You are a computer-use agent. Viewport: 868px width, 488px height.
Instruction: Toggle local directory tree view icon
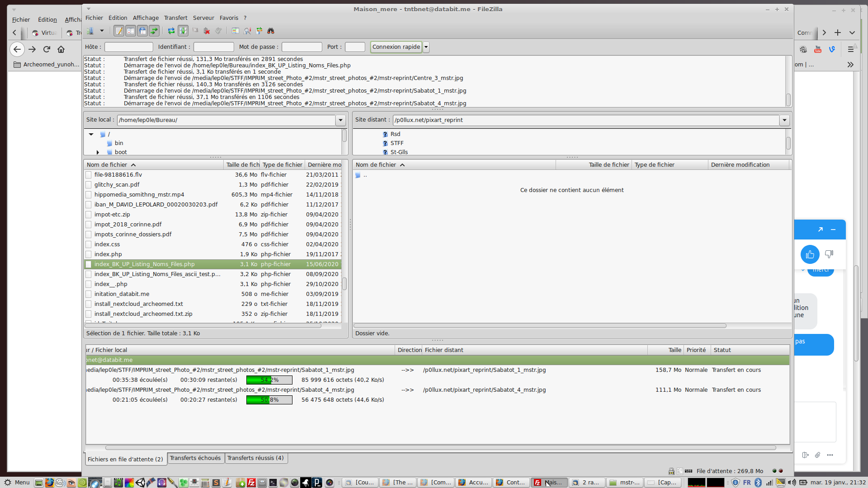coord(131,31)
